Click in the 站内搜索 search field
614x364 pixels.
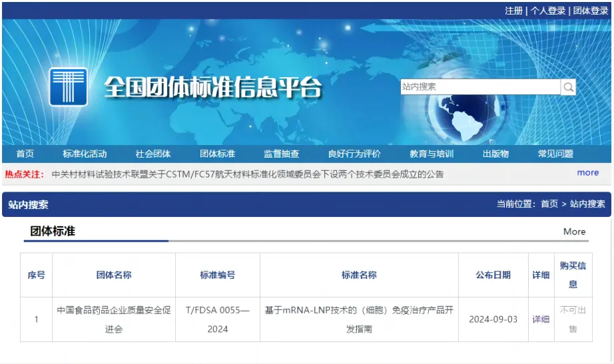pyautogui.click(x=479, y=87)
